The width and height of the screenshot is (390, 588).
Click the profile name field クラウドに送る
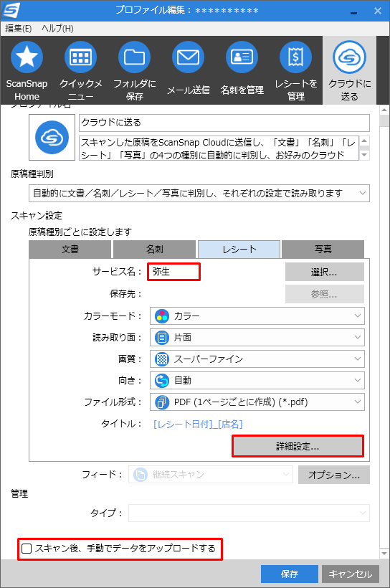224,123
